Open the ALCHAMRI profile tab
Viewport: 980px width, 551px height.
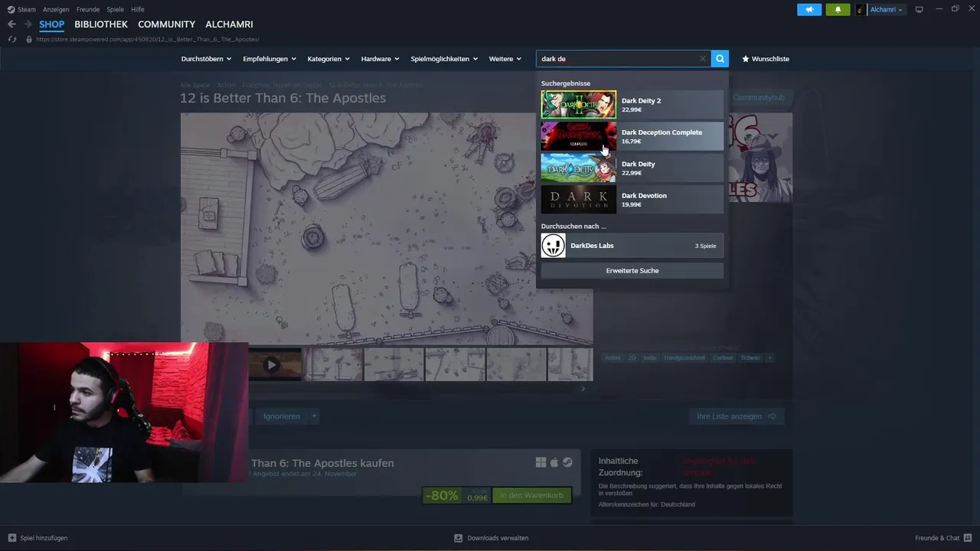click(x=229, y=24)
